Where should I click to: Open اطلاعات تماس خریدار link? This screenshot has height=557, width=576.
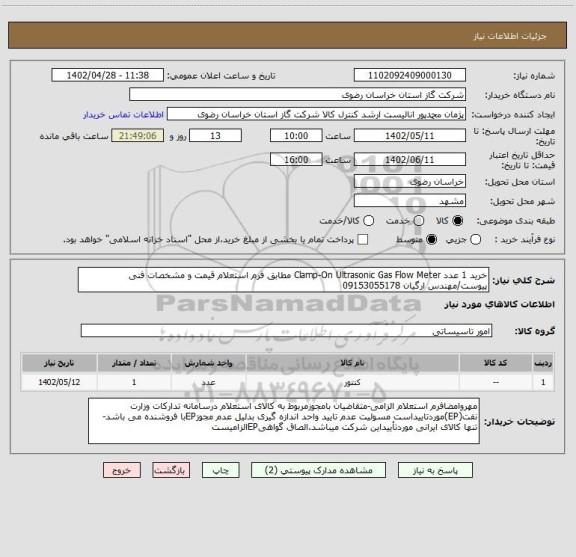tap(123, 115)
